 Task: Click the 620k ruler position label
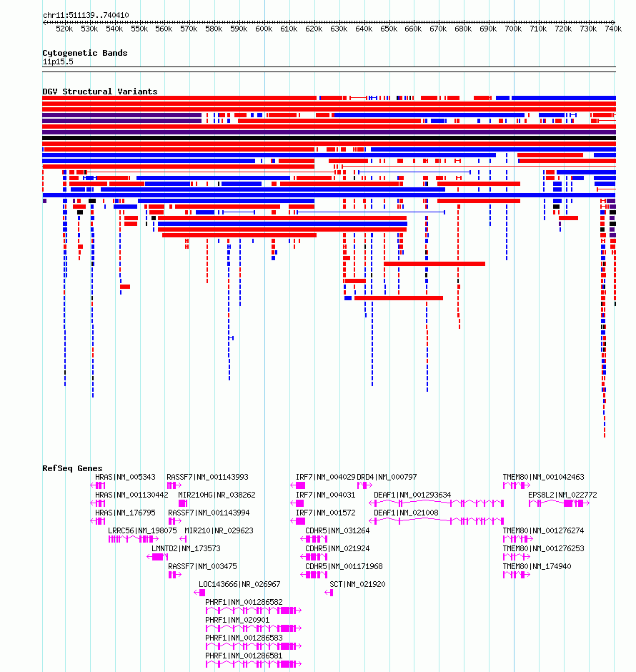point(314,29)
